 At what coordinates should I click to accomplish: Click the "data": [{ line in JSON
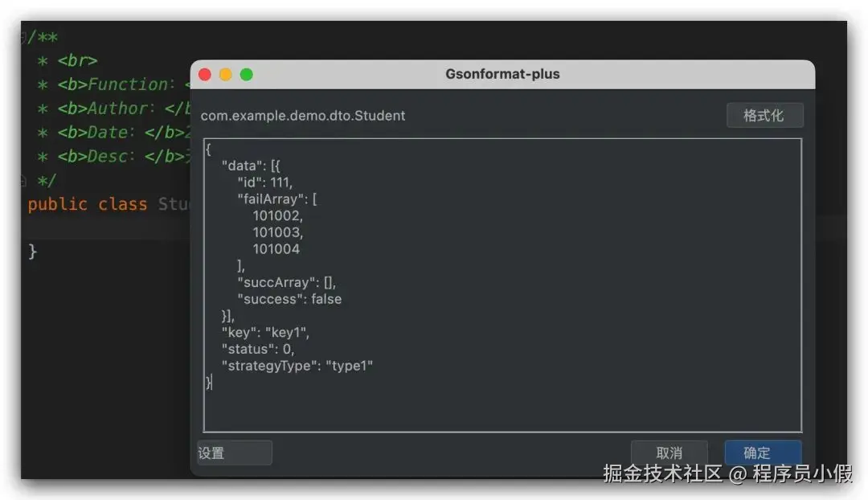(251, 166)
